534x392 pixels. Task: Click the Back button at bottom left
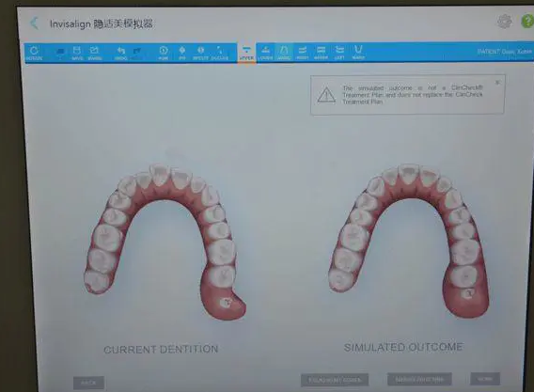[x=88, y=383]
